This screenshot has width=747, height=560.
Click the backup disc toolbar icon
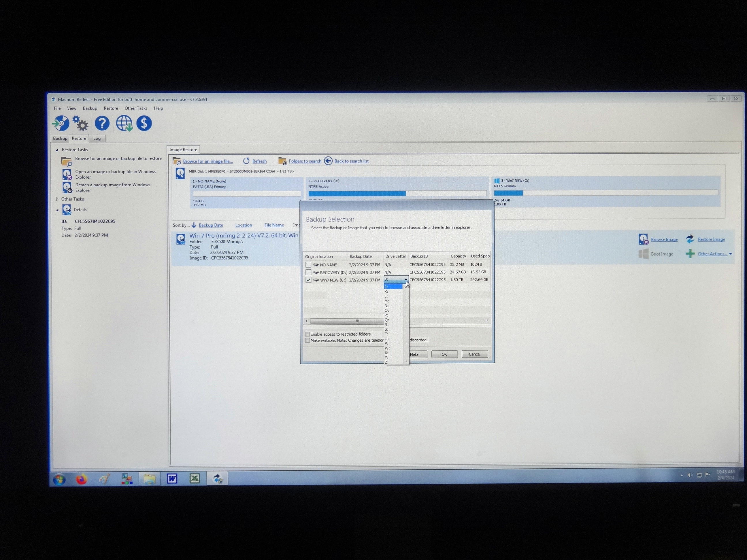click(x=61, y=123)
